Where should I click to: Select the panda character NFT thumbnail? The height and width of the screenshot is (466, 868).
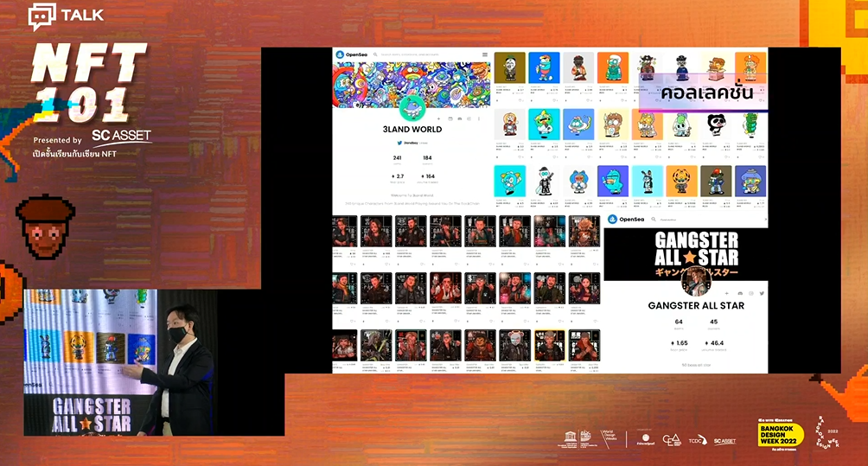click(716, 124)
